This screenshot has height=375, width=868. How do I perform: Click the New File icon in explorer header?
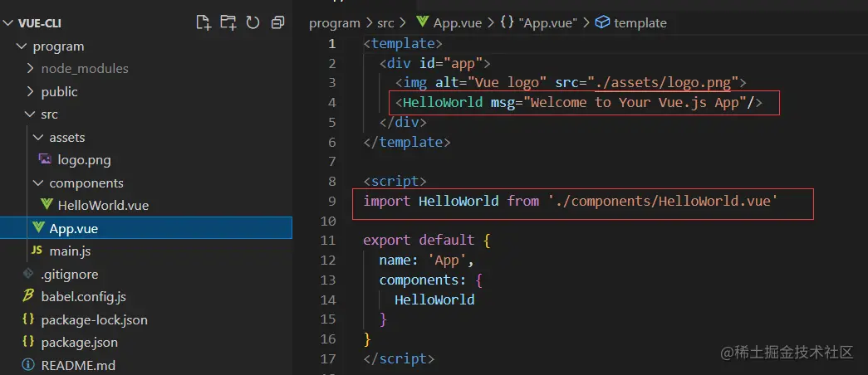coord(204,22)
